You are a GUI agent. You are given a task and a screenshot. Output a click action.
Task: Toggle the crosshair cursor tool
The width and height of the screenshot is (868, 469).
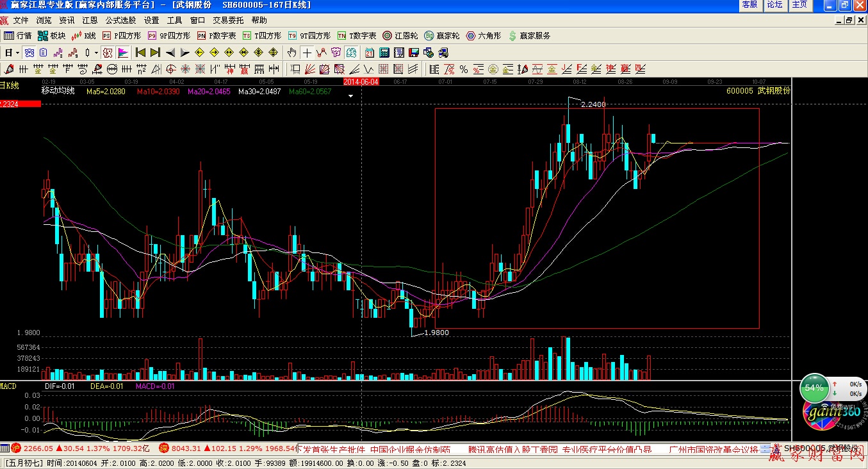[307, 53]
